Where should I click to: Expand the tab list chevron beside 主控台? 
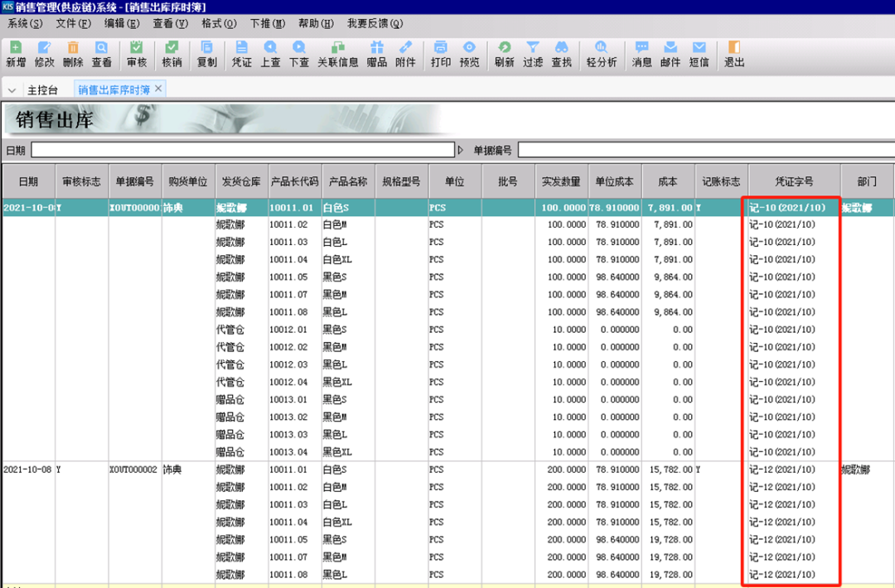12,89
